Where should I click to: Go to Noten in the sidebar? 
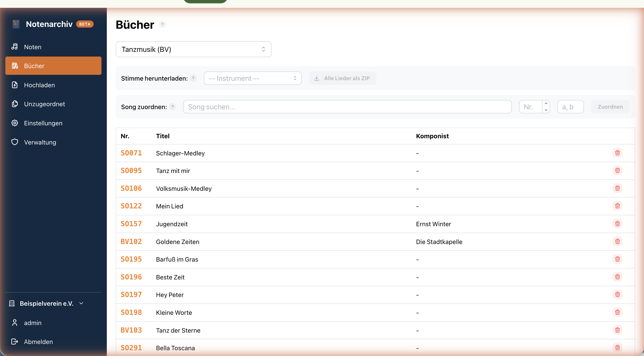click(x=32, y=47)
